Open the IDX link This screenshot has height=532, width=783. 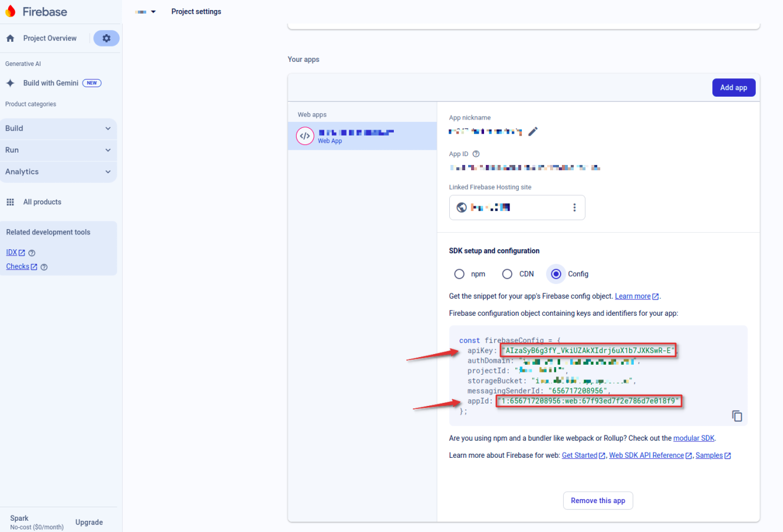pos(15,253)
